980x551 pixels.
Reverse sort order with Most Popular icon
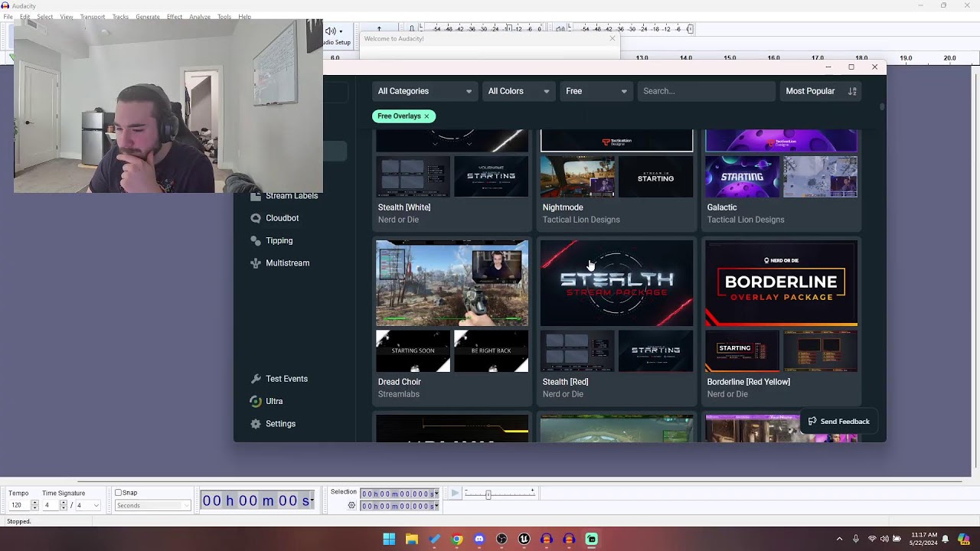852,91
